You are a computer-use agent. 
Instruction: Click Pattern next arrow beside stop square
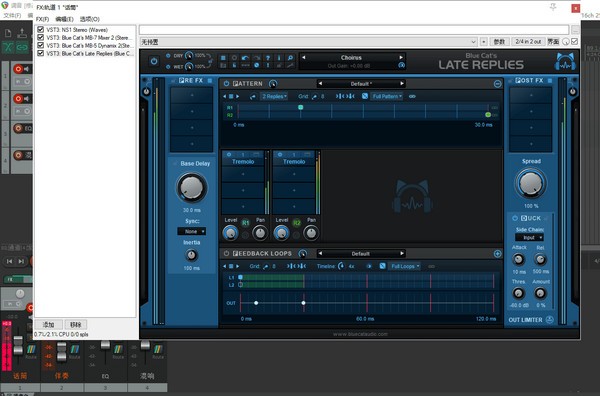pos(238,96)
